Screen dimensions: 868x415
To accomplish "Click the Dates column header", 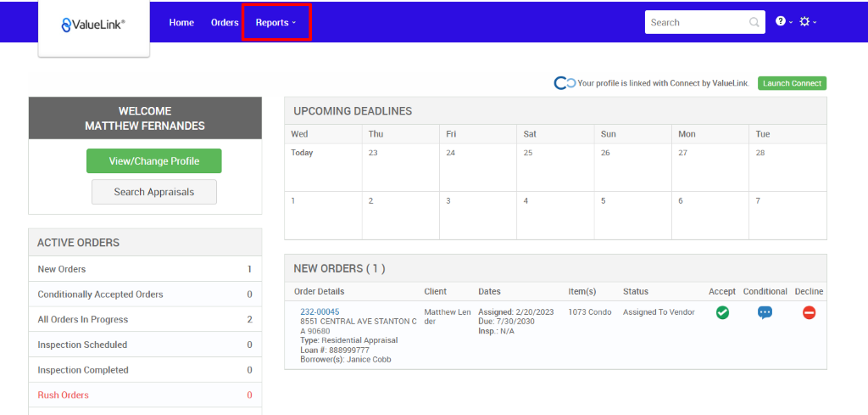I will coord(489,291).
